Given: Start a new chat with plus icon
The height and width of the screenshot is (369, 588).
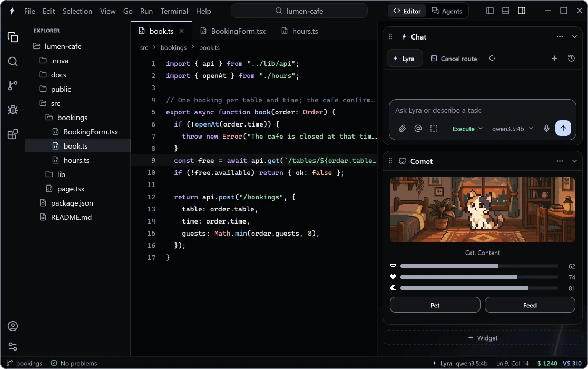Looking at the screenshot, I should (554, 59).
